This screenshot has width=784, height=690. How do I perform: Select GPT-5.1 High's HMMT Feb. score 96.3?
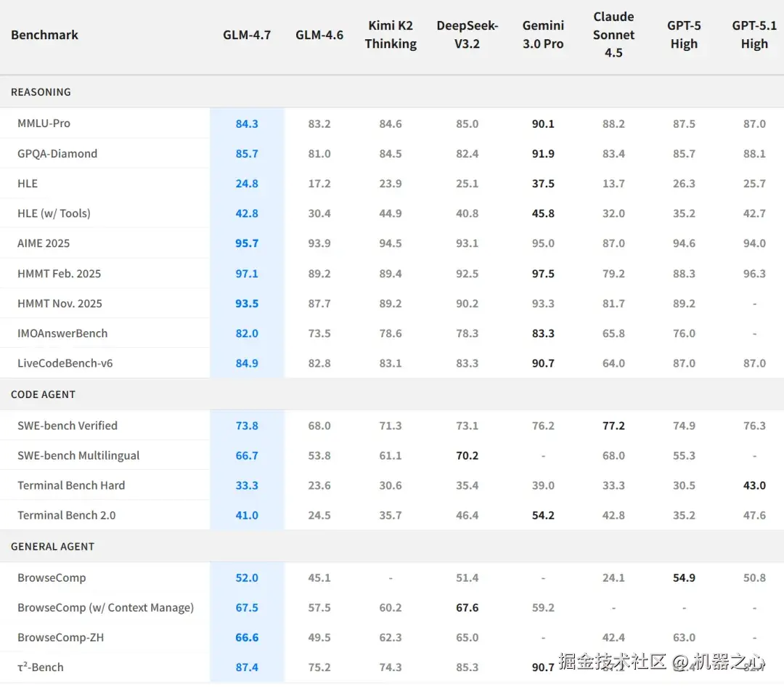754,274
